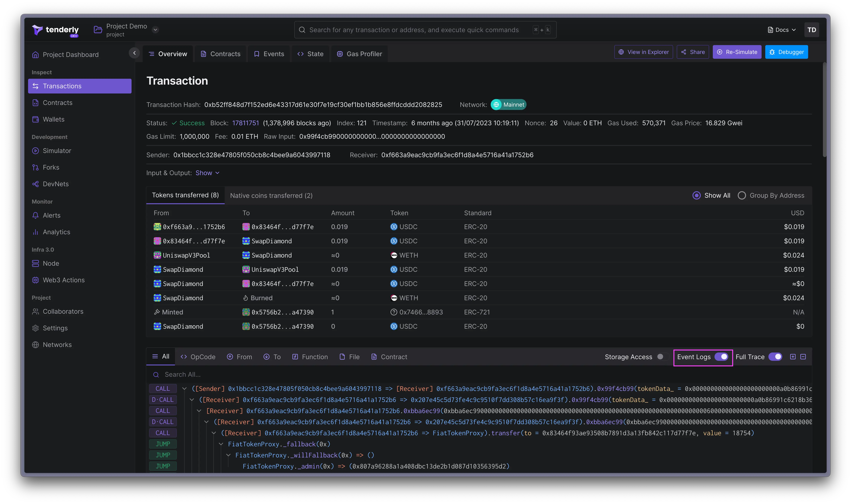
Task: Collapse the FiatTokenProxy.transfer CALL row
Action: tap(214, 433)
